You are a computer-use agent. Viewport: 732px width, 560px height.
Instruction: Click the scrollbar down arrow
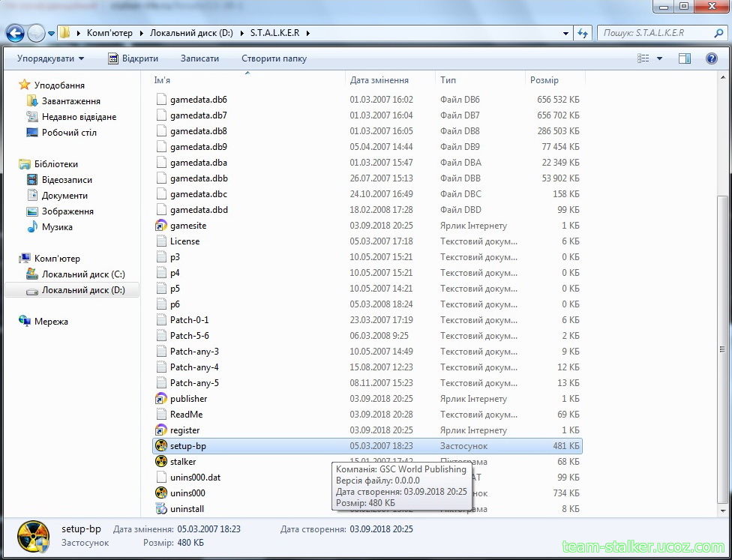pyautogui.click(x=723, y=513)
